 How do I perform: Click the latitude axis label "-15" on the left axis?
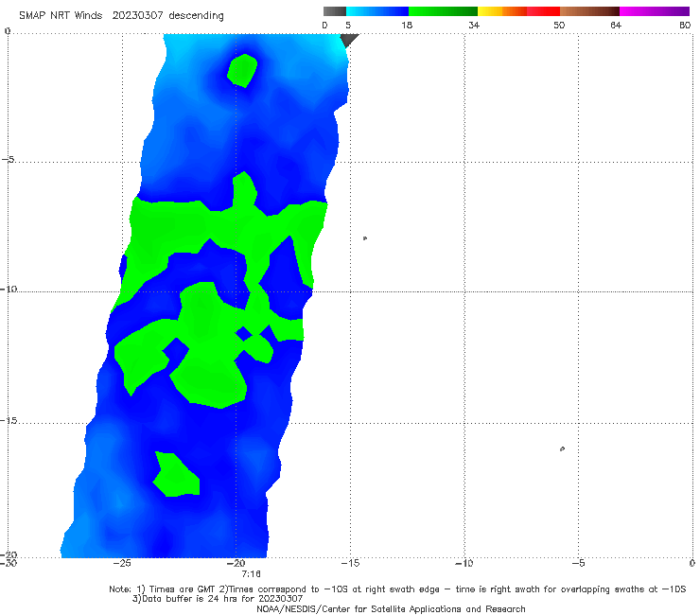point(9,420)
